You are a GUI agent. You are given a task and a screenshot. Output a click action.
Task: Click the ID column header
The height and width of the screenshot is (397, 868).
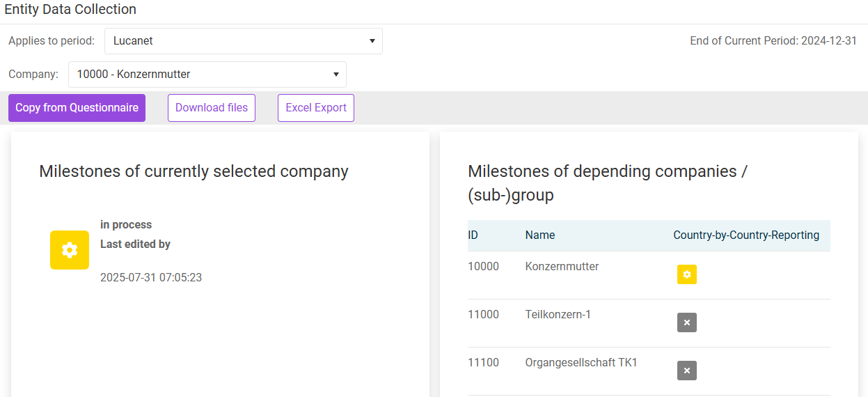point(473,235)
